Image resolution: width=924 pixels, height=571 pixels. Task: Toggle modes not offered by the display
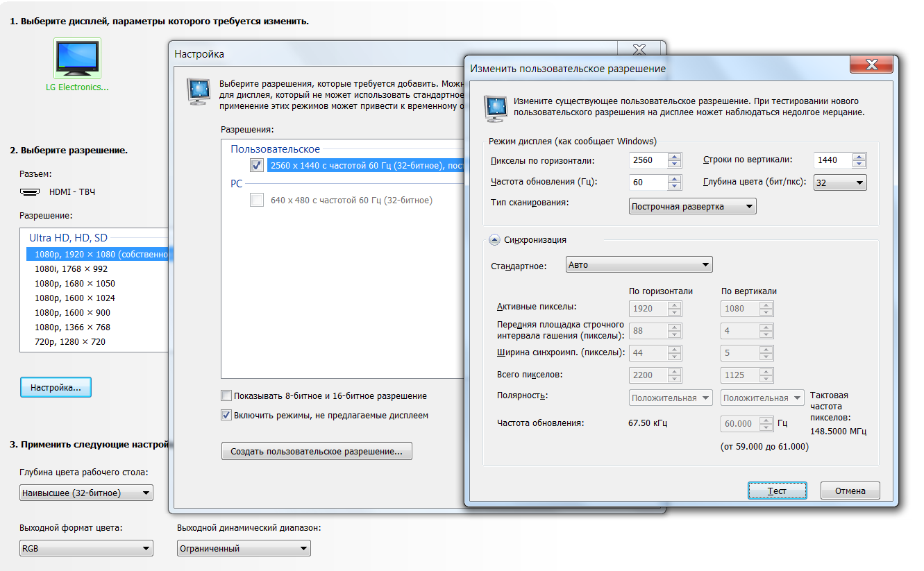click(226, 415)
